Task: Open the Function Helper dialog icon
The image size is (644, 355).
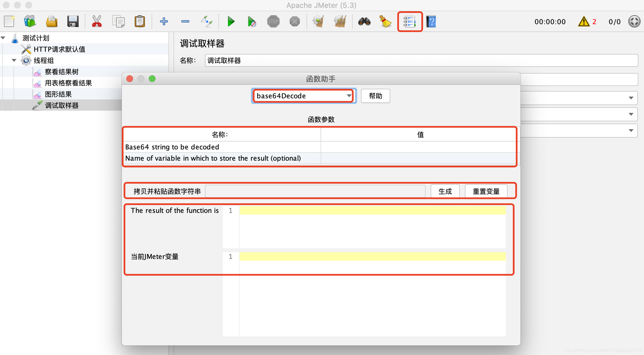Action: pyautogui.click(x=410, y=22)
